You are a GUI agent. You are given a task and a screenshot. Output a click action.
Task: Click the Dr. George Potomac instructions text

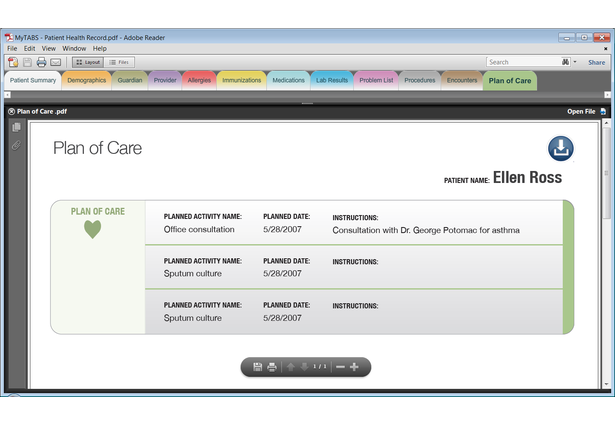coord(426,230)
